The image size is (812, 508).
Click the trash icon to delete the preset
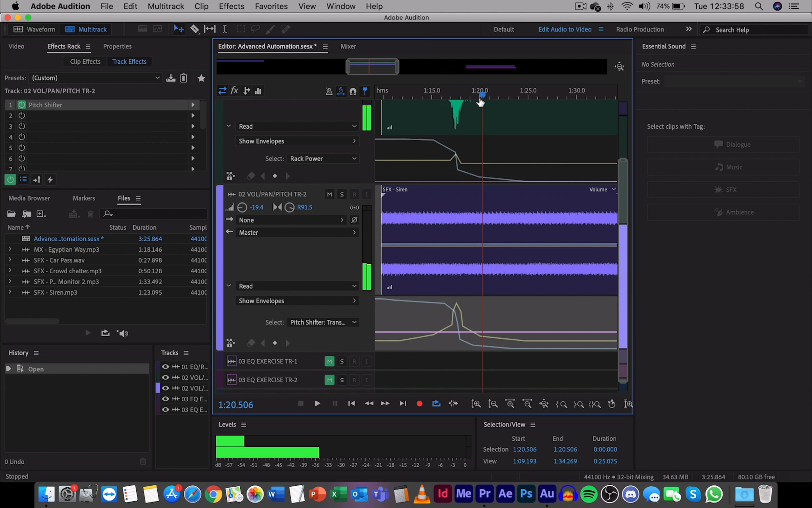(x=183, y=78)
